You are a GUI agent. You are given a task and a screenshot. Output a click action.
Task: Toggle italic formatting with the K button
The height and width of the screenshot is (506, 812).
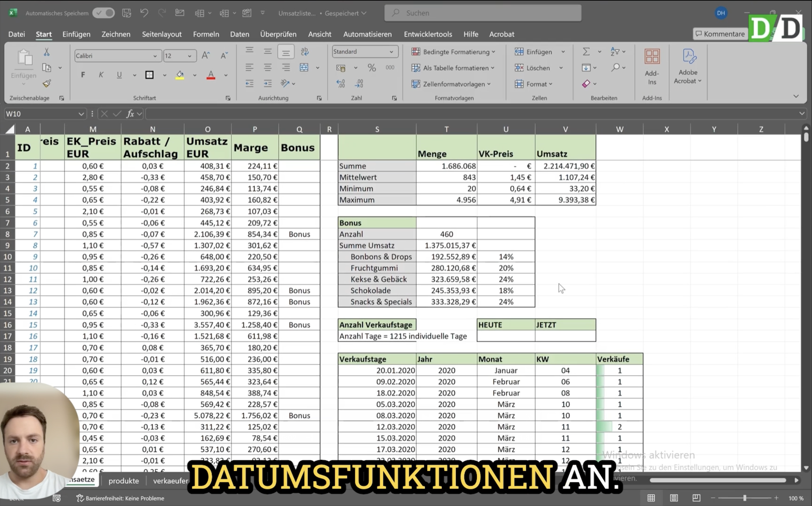(101, 75)
